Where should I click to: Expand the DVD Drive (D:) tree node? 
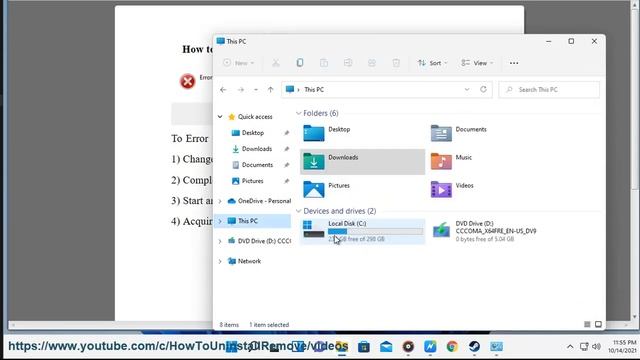coord(220,241)
